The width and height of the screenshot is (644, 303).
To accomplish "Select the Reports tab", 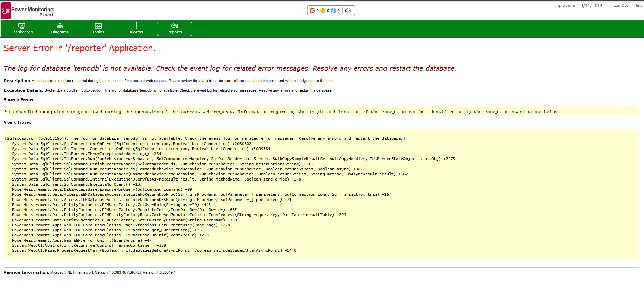I will pos(174,29).
